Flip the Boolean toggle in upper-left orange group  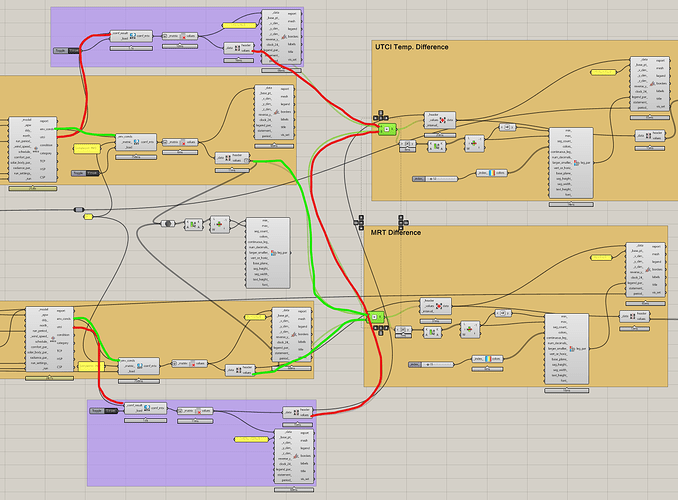point(86,173)
